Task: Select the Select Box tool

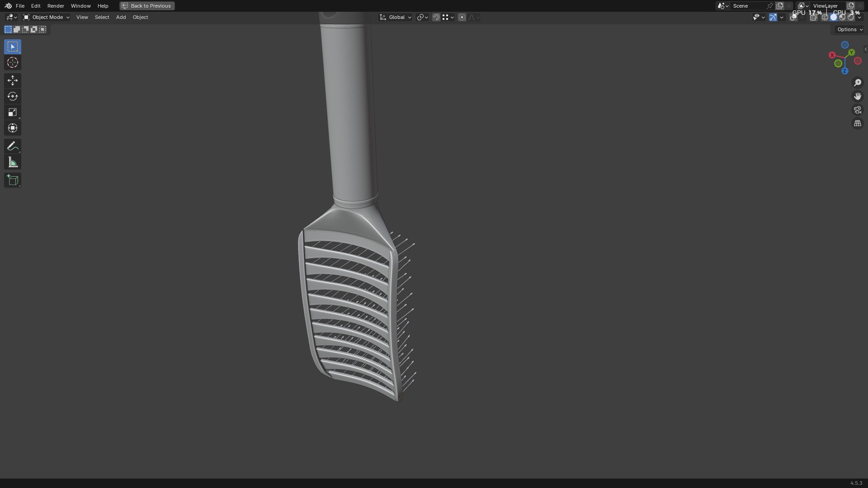Action: coord(13,47)
